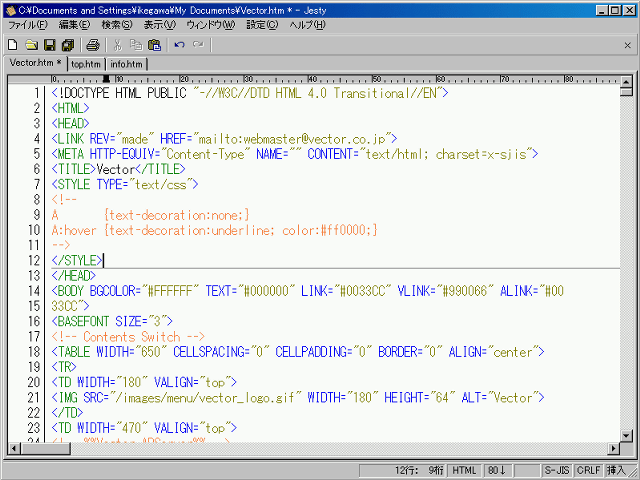The image size is (640, 480).
Task: Open the ファイル(F) menu
Action: point(28,25)
